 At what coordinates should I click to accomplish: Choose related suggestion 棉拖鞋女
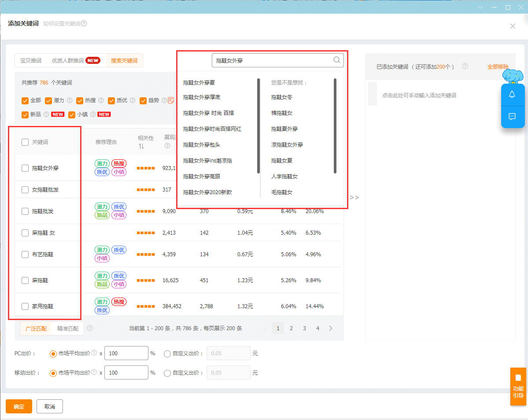[282, 113]
